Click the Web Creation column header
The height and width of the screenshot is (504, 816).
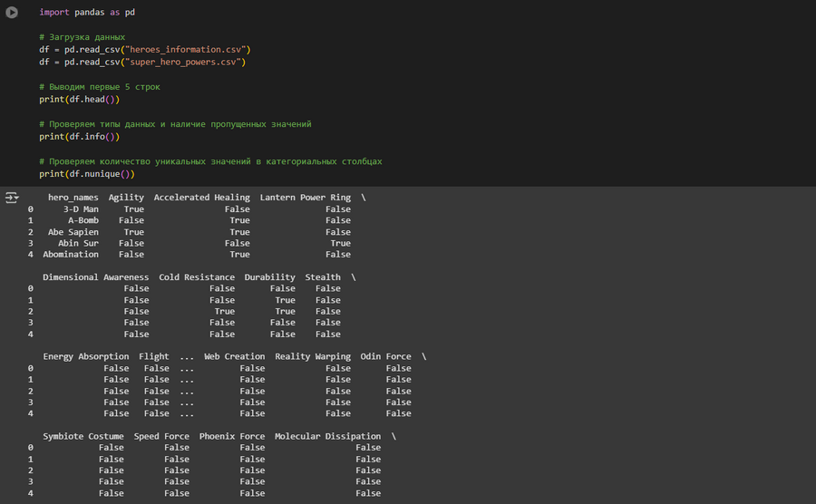tap(235, 357)
